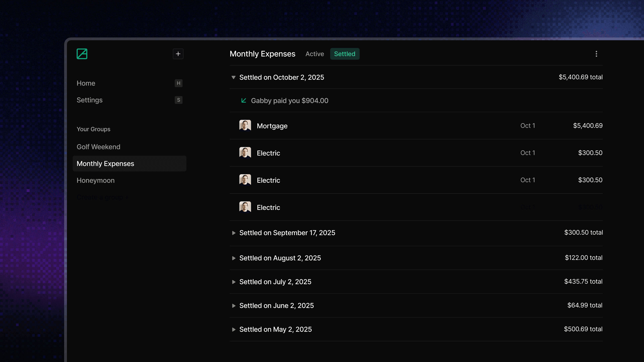Open Settings from the sidebar
The height and width of the screenshot is (362, 644).
pyautogui.click(x=90, y=100)
